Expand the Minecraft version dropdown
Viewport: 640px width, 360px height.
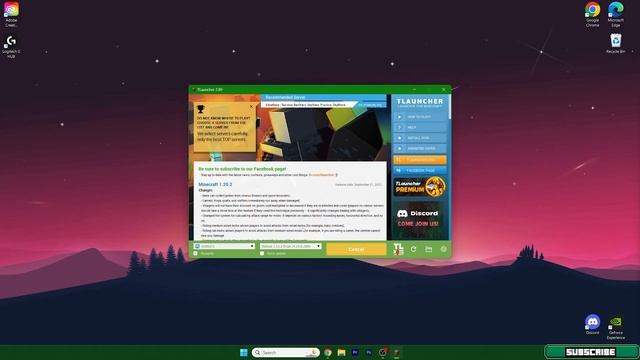click(x=318, y=246)
